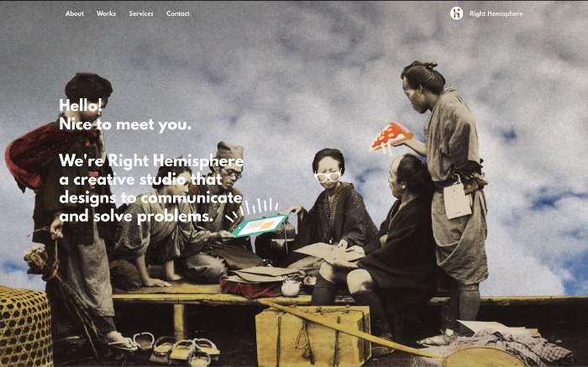The width and height of the screenshot is (588, 367).
Task: Click the "Hello!" heading text
Action: coord(81,106)
